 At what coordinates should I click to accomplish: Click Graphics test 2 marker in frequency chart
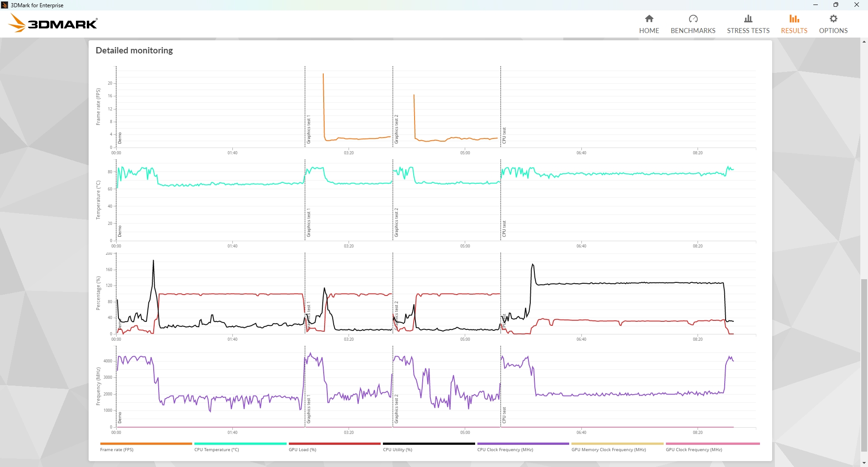[x=396, y=409]
